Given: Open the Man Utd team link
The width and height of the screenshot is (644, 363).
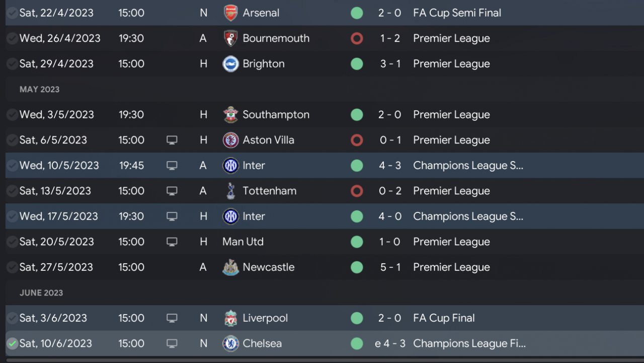Looking at the screenshot, I should [x=243, y=242].
